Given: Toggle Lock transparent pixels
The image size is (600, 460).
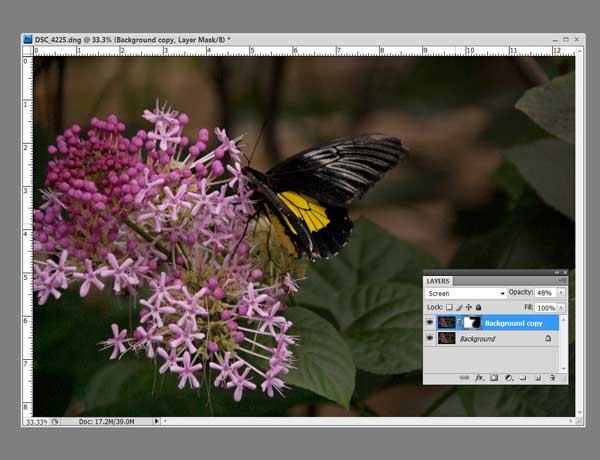Looking at the screenshot, I should (450, 307).
